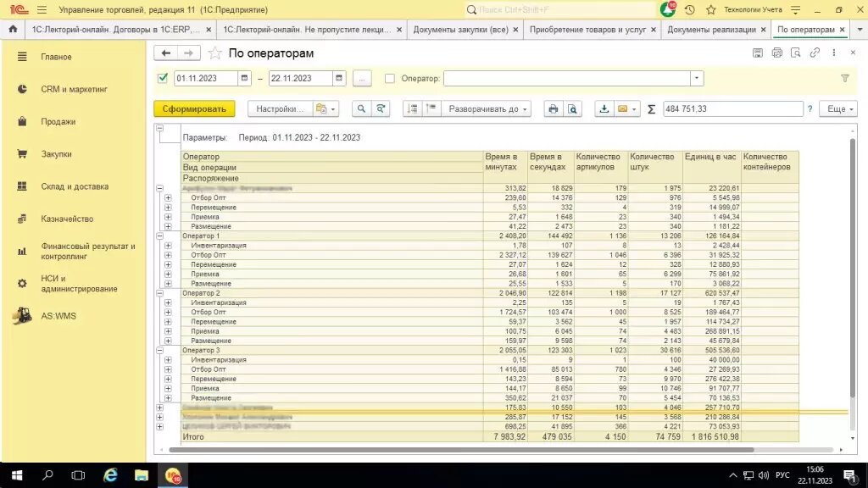Click the sum field showing 484 751,33

733,109
